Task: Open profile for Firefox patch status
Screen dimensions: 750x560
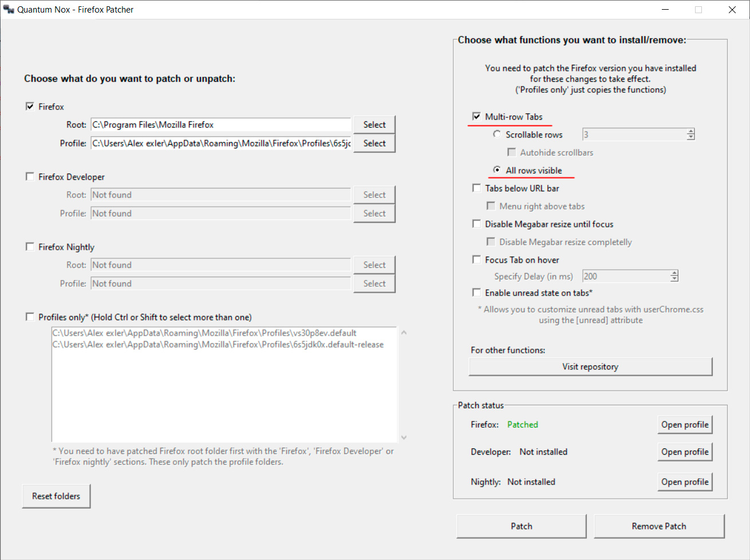Action: click(x=685, y=425)
